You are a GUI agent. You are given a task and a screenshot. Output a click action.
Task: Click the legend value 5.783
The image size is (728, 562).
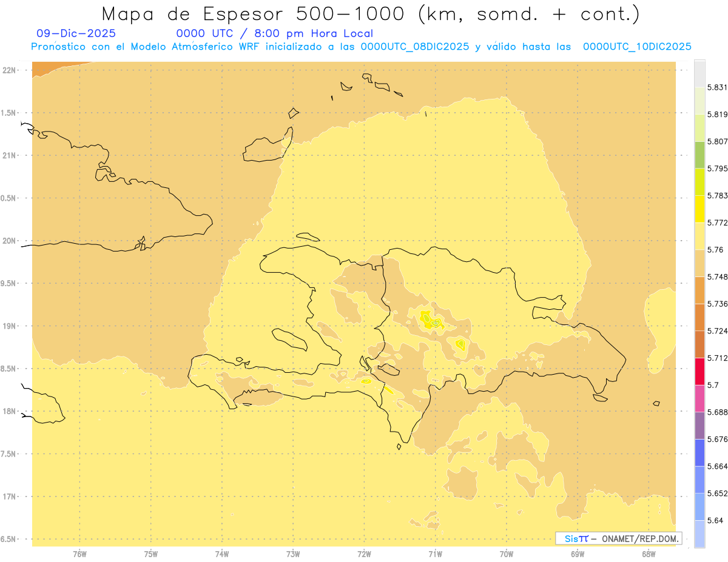(717, 195)
